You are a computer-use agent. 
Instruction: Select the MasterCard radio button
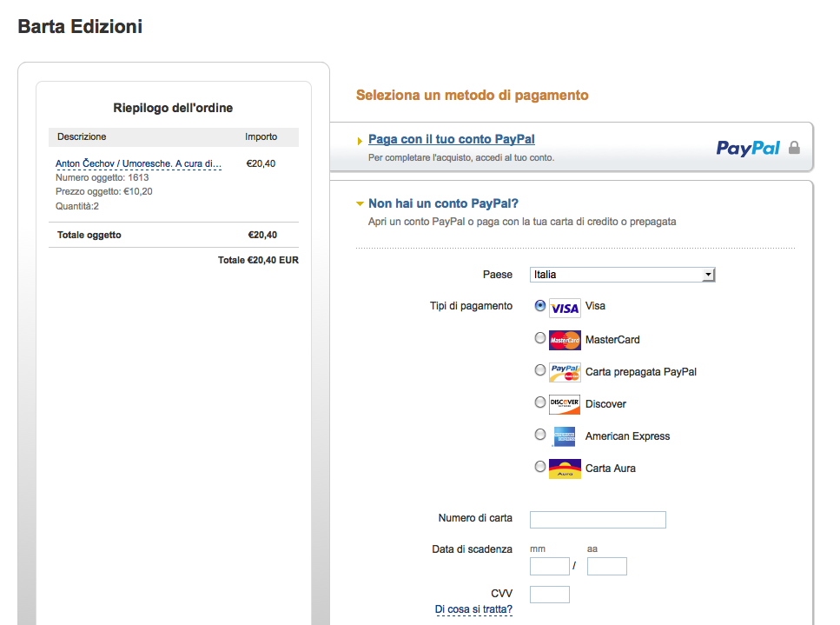540,337
